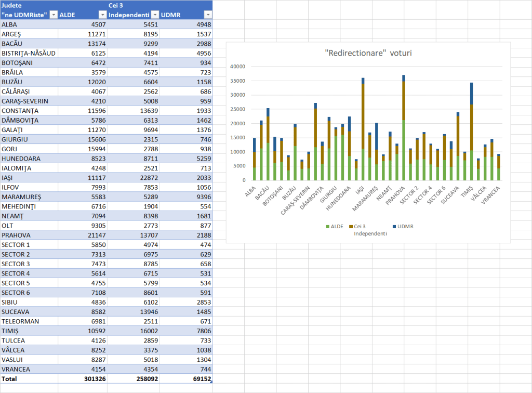Click the blue UDMR legend swatch

[x=395, y=227]
